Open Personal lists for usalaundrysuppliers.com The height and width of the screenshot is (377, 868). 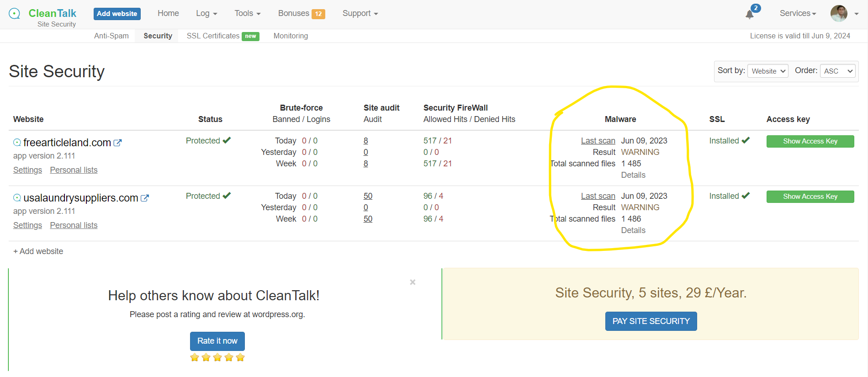coord(74,225)
